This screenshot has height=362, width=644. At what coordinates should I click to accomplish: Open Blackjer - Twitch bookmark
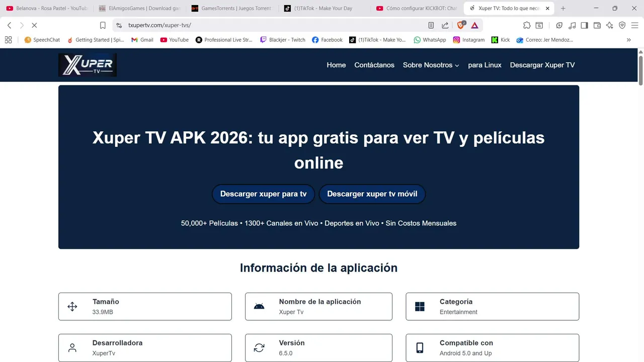(283, 40)
